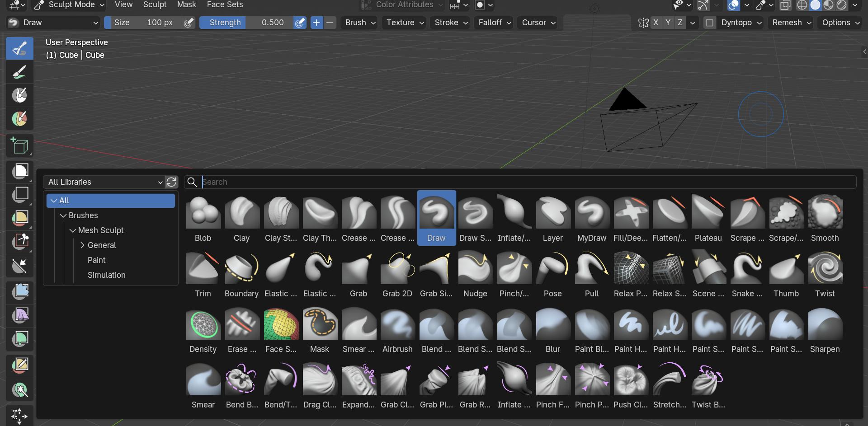This screenshot has height=426, width=868.
Task: Enable X-axis symmetry
Action: click(x=656, y=23)
